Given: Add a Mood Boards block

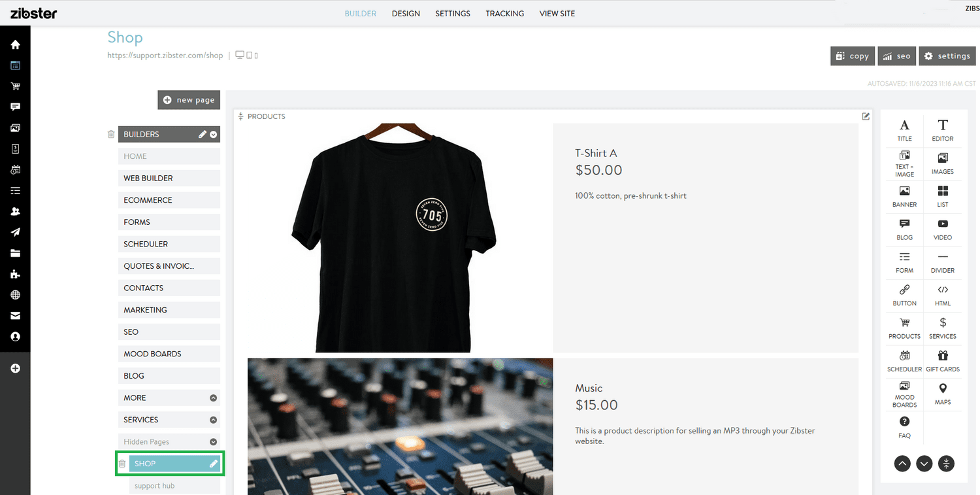Looking at the screenshot, I should click(x=904, y=394).
